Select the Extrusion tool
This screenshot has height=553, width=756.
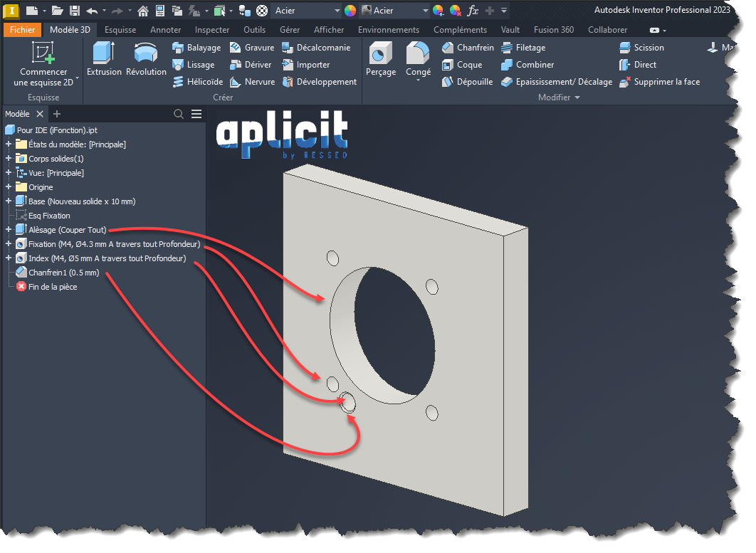tap(104, 58)
